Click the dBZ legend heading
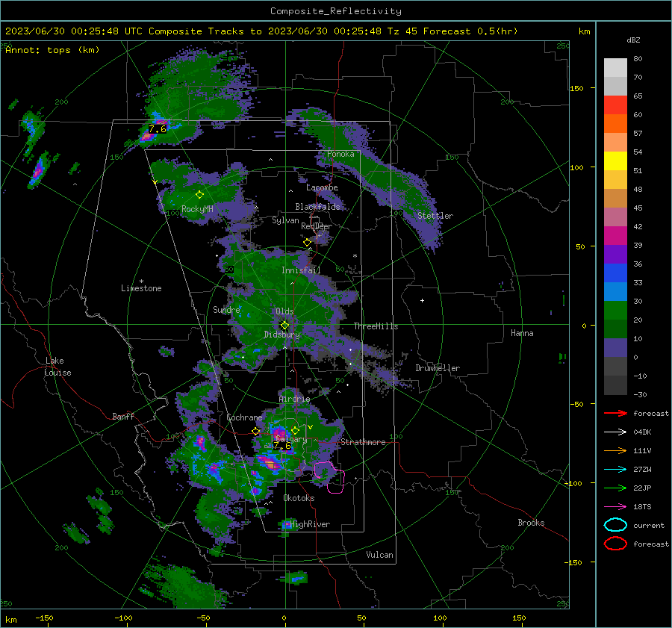The width and height of the screenshot is (672, 628). tap(633, 40)
